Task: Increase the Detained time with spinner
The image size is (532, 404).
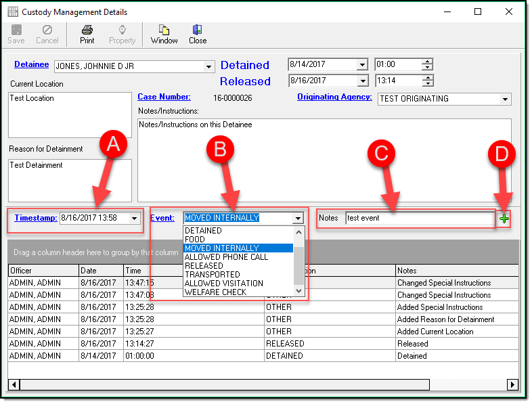Action: coord(426,62)
